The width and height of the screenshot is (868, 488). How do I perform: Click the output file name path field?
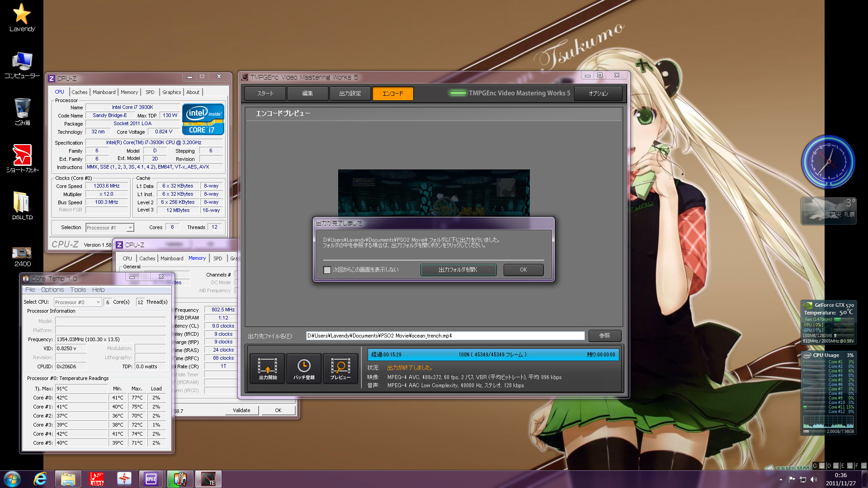tap(445, 336)
